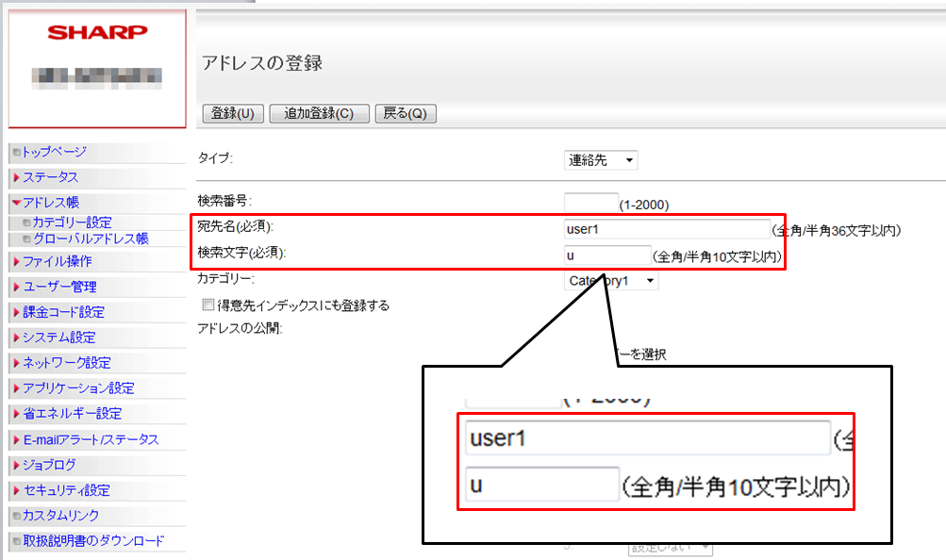Click the 検索番号 input field
The image size is (946, 560).
point(589,203)
